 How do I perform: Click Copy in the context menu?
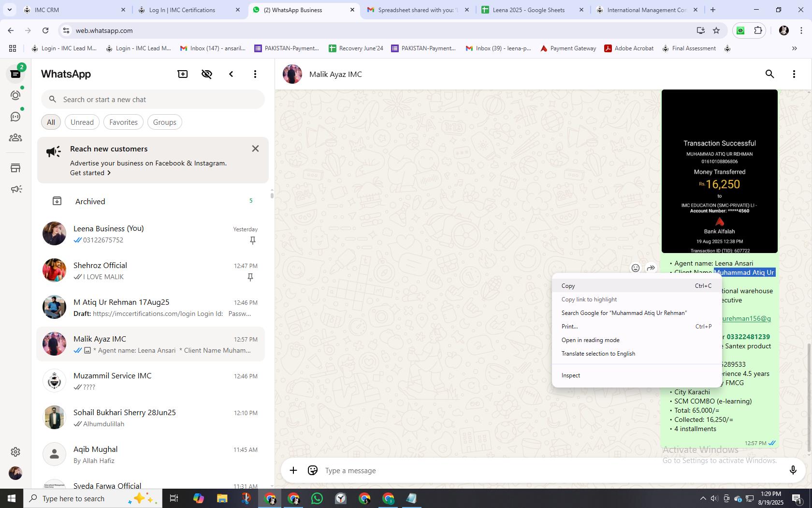coord(637,286)
